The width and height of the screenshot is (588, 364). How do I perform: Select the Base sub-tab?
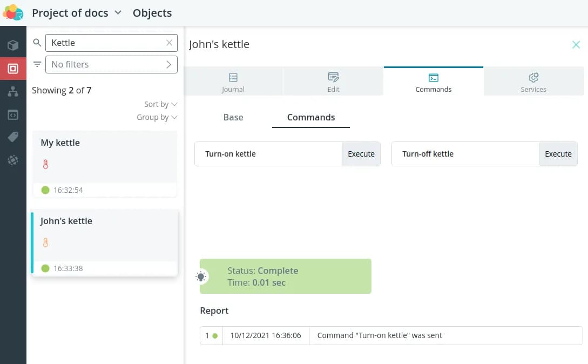click(x=233, y=117)
